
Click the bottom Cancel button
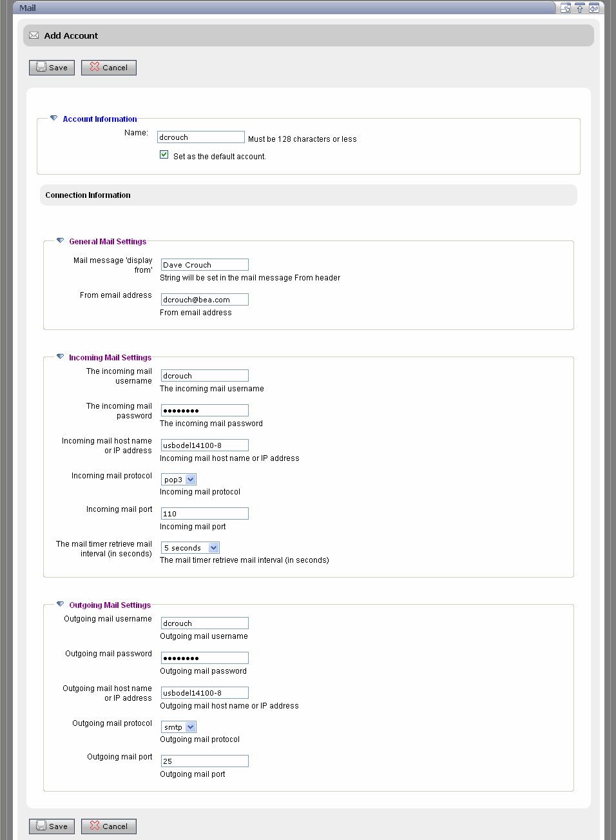(108, 826)
